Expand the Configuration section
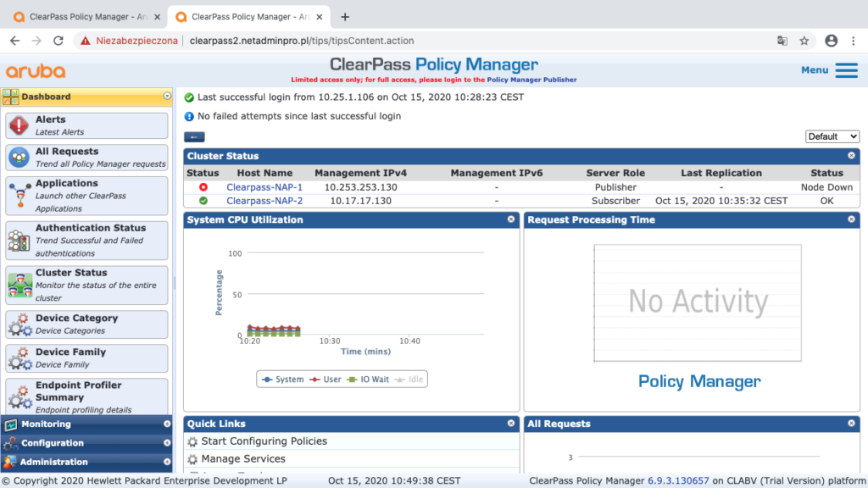Image resolution: width=868 pixels, height=488 pixels. pos(86,442)
